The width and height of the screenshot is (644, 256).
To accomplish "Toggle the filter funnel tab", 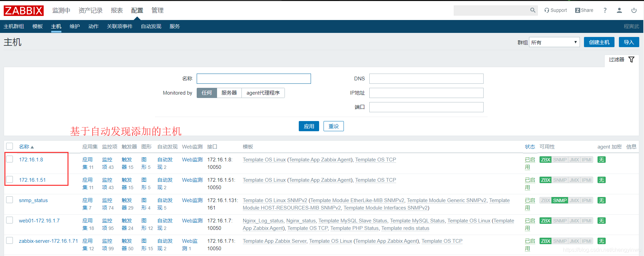I will coord(622,60).
